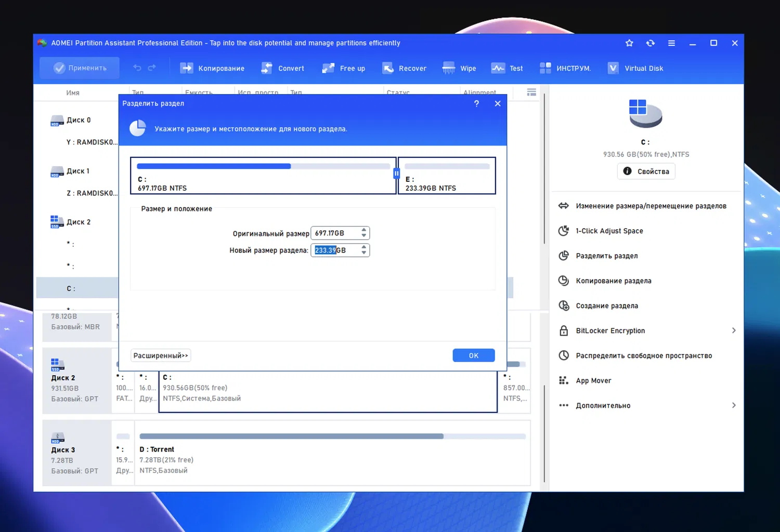Expand the Расширенный>> advanced options
The height and width of the screenshot is (532, 780).
point(161,355)
